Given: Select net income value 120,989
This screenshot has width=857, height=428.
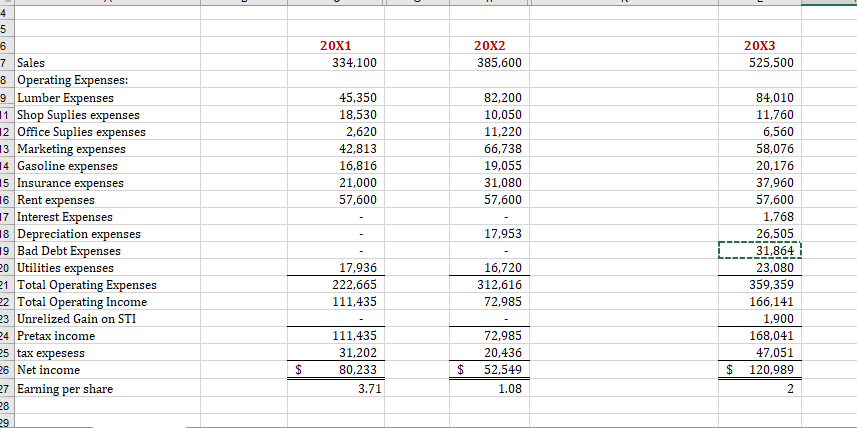Looking at the screenshot, I should point(759,370).
